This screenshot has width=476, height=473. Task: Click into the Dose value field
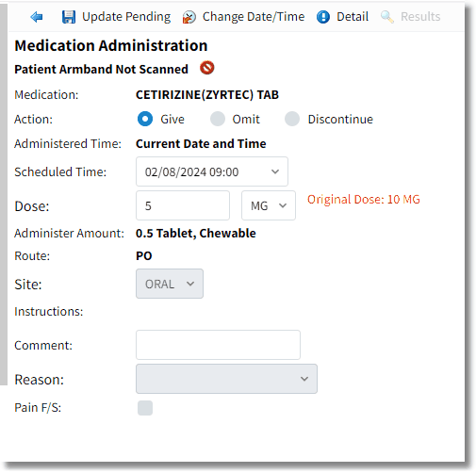pos(183,205)
